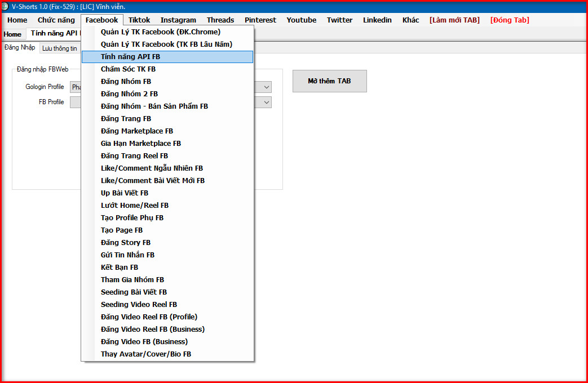The height and width of the screenshot is (383, 588).
Task: Open the Threads menu
Action: (x=220, y=20)
